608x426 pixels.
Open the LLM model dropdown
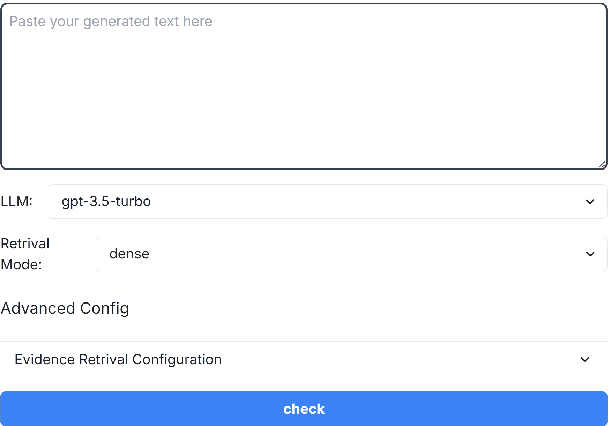coord(326,202)
